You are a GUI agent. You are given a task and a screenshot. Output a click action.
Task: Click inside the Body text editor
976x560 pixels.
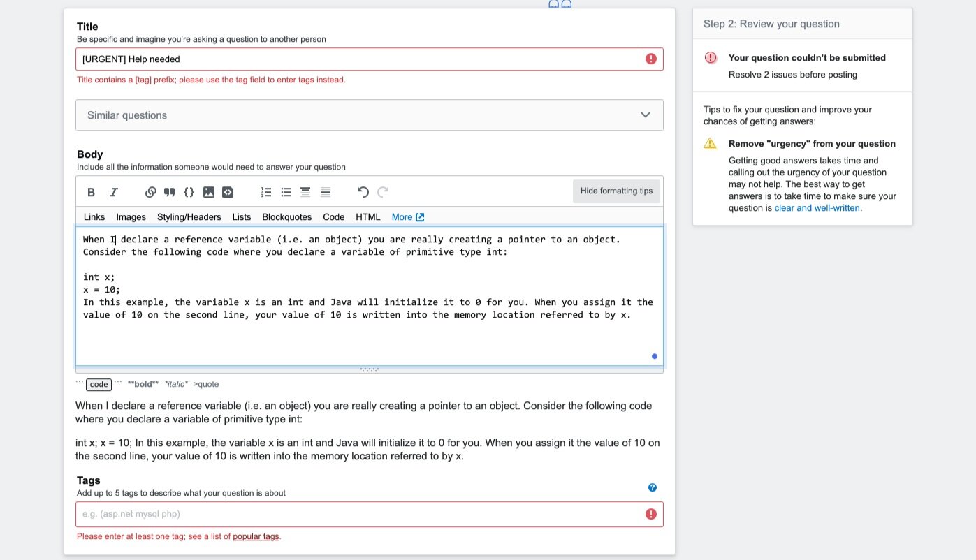click(x=370, y=296)
